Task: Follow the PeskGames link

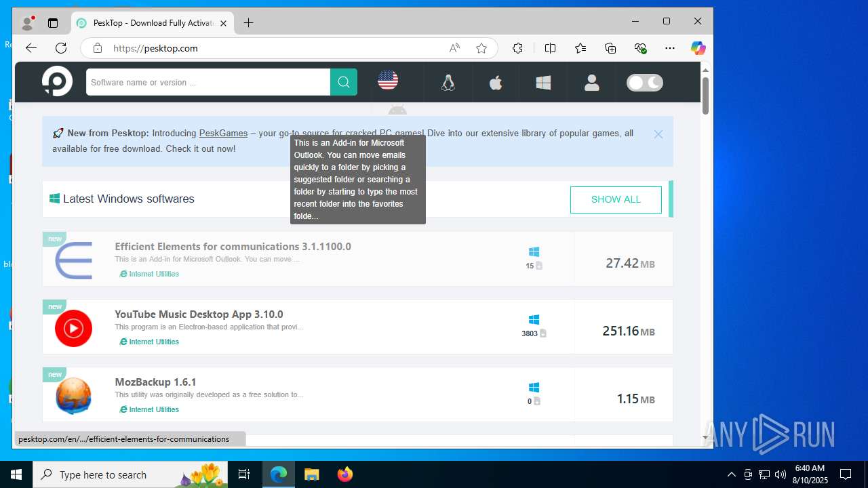Action: pos(223,133)
